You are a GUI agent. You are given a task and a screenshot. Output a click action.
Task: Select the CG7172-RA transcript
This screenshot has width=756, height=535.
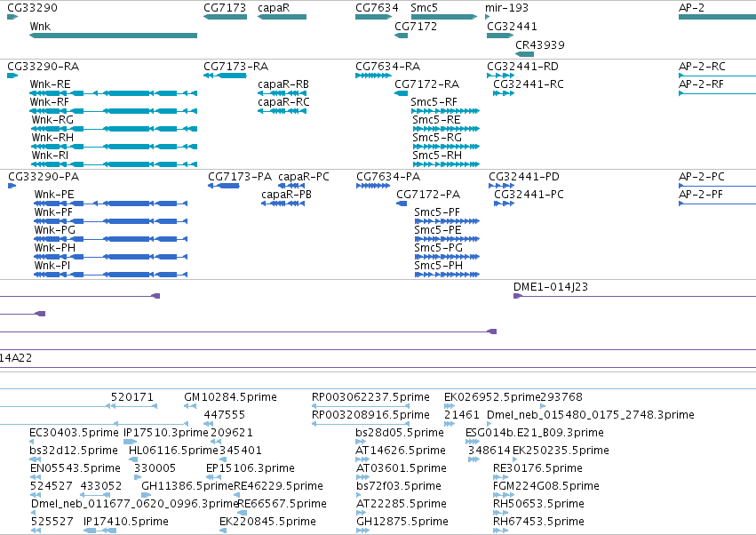click(402, 93)
